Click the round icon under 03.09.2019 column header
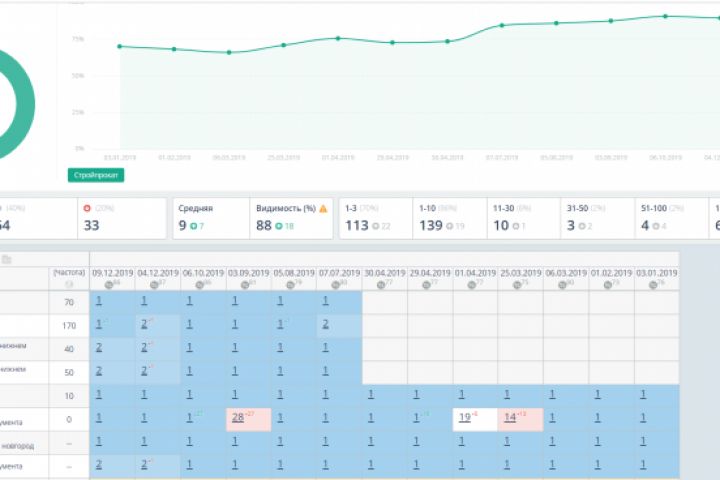720x480 pixels. coord(245,285)
